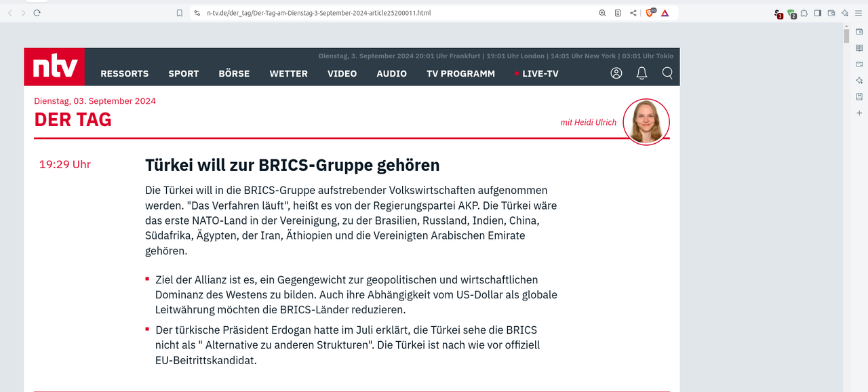
Task: Watch LIVE-TV stream
Action: (536, 73)
